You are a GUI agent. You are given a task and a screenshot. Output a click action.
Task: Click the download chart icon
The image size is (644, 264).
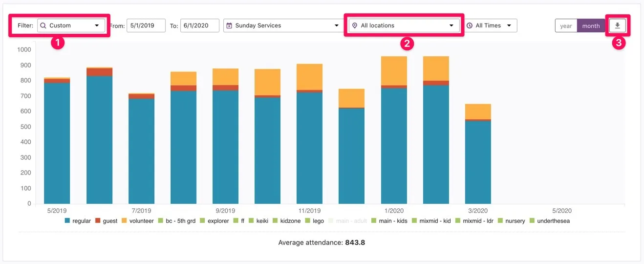[x=617, y=25]
